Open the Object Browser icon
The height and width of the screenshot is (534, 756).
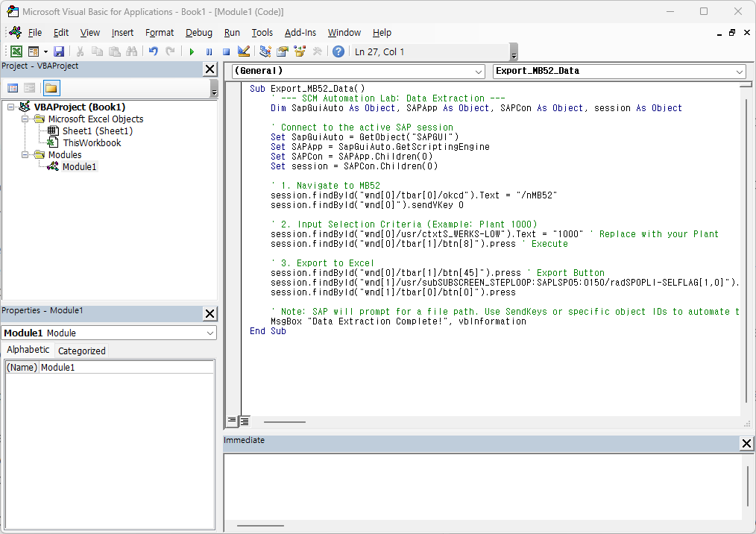click(300, 51)
